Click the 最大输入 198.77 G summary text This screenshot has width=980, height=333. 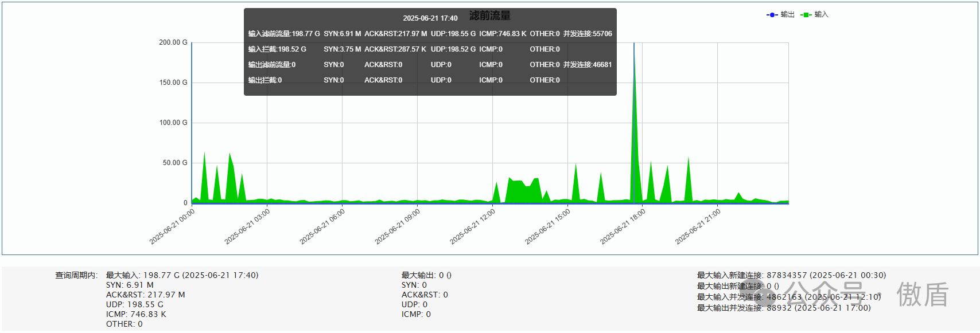click(x=182, y=275)
